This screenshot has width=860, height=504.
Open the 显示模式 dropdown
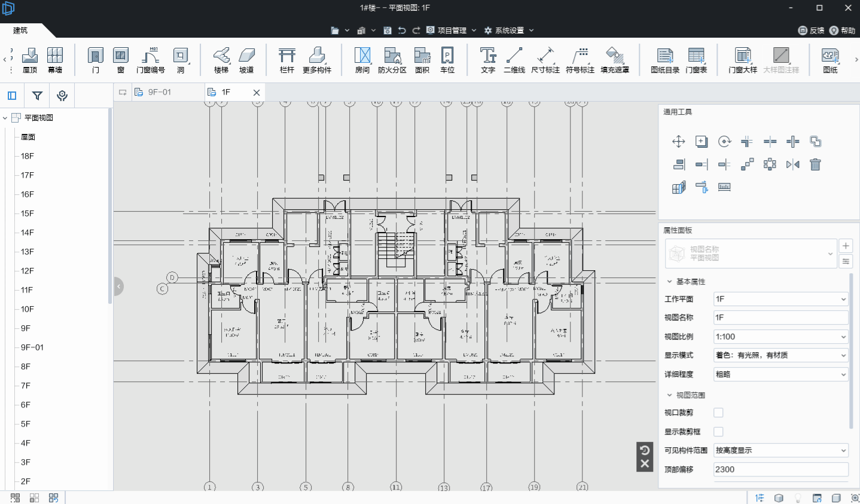point(781,355)
